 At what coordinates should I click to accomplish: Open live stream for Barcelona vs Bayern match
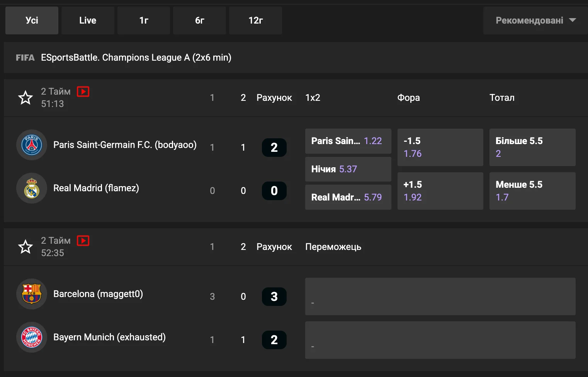[83, 241]
